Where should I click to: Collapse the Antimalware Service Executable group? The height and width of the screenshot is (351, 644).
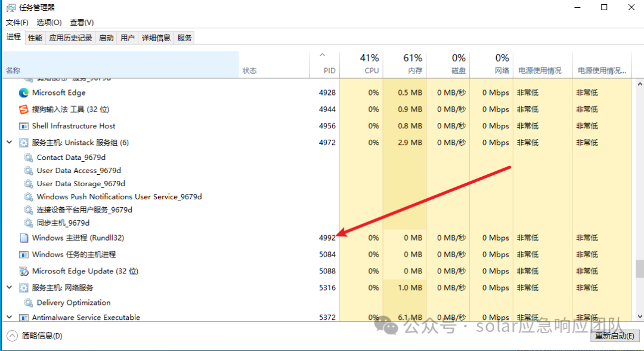(9, 318)
